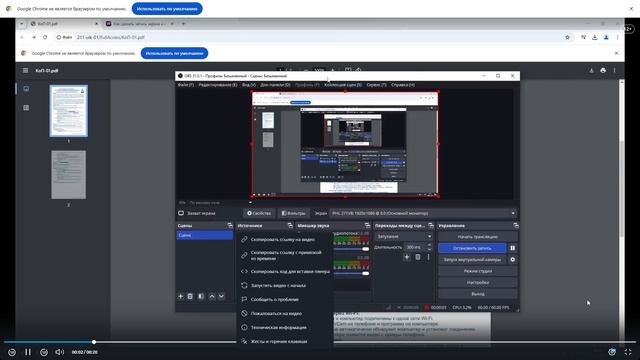Image resolution: width=640 pixels, height=360 pixels.
Task: Open OBS 'Коллекция сцен' menu
Action: [x=343, y=85]
